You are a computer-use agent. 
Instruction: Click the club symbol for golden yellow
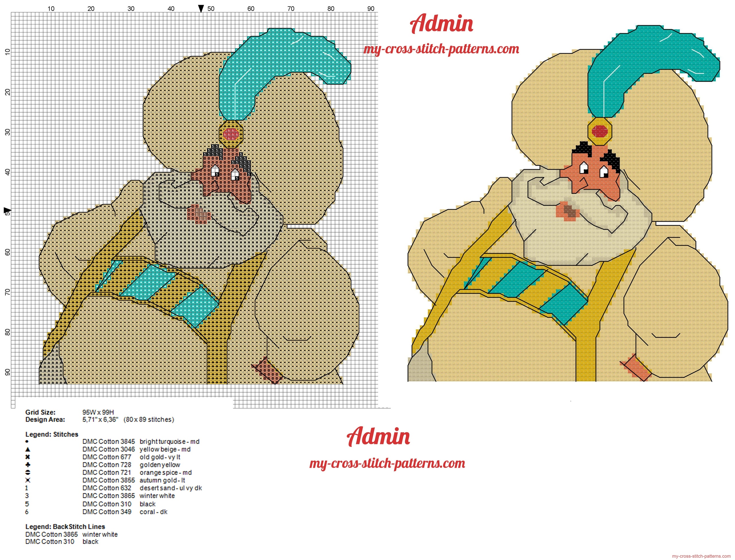click(x=28, y=465)
